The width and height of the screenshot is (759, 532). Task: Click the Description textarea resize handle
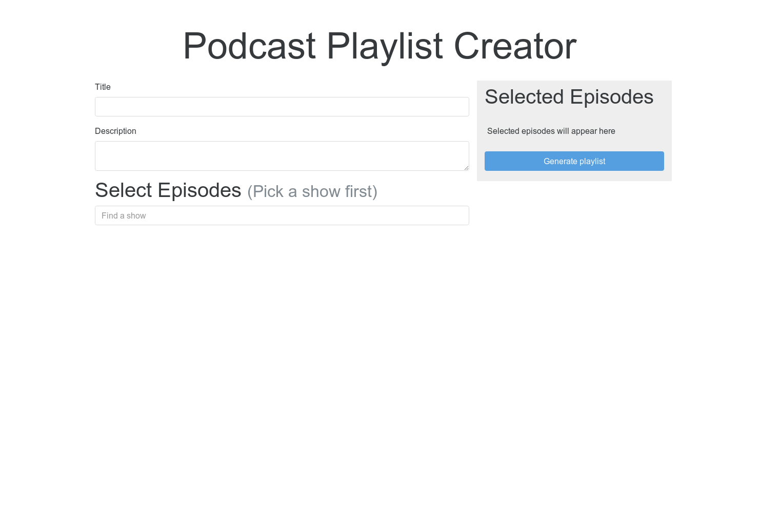pos(466,168)
